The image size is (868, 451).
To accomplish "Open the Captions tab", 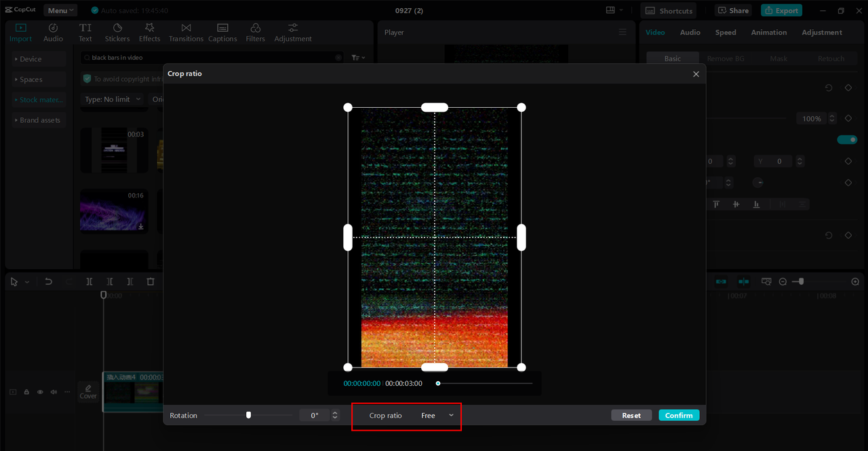I will pos(222,33).
